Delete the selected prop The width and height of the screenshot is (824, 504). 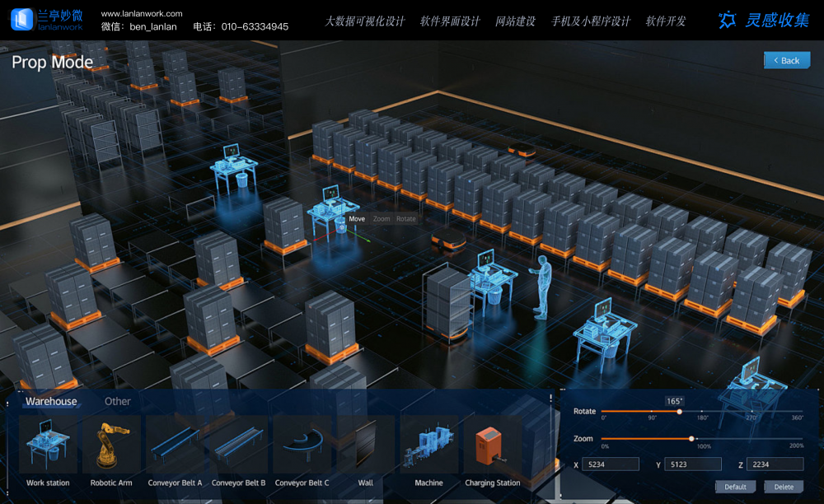pyautogui.click(x=784, y=487)
